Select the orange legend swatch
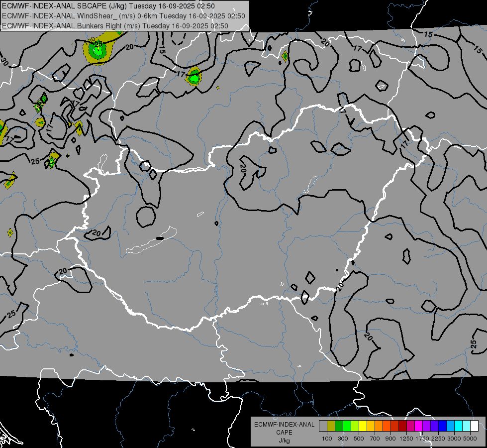487x448 pixels. click(x=379, y=426)
